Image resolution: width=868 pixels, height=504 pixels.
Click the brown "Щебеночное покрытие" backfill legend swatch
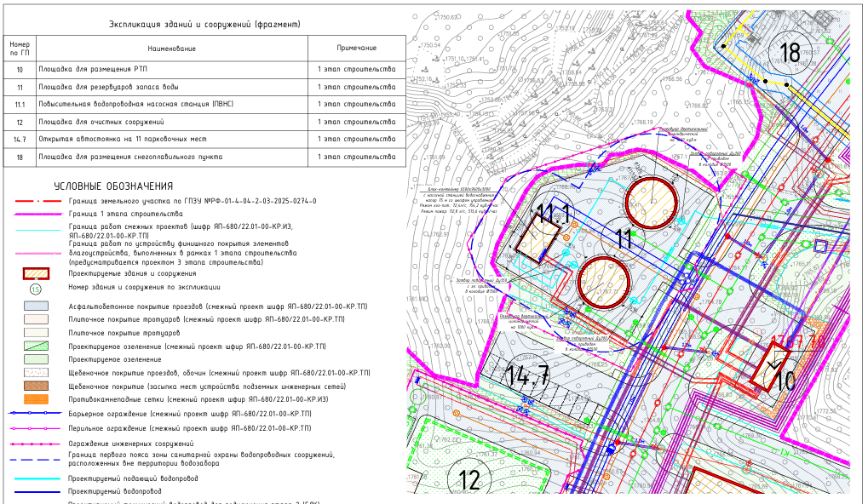[36, 386]
